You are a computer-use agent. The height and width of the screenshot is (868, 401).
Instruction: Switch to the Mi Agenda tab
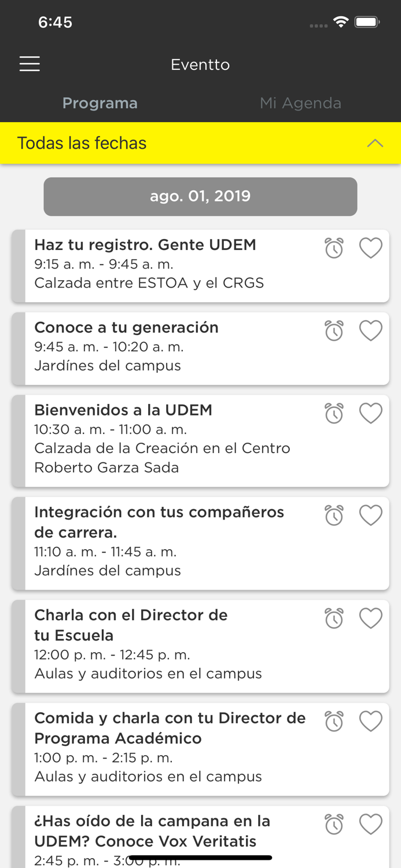coord(301,103)
